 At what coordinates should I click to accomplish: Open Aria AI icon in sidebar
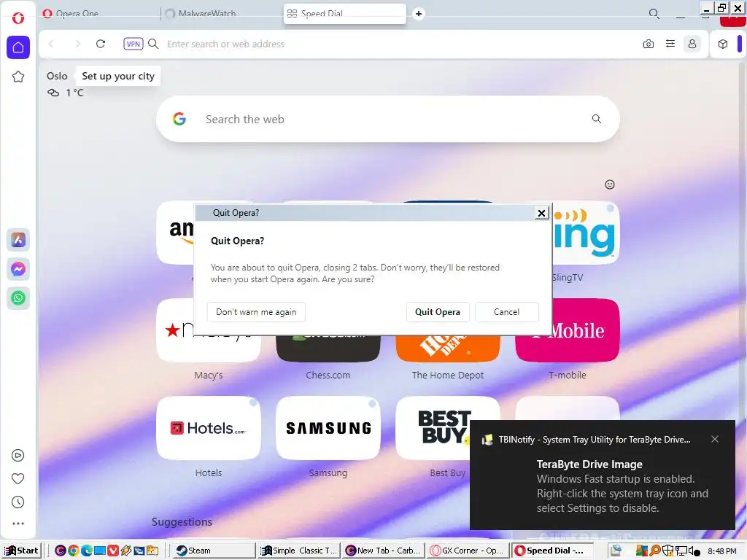(x=18, y=240)
